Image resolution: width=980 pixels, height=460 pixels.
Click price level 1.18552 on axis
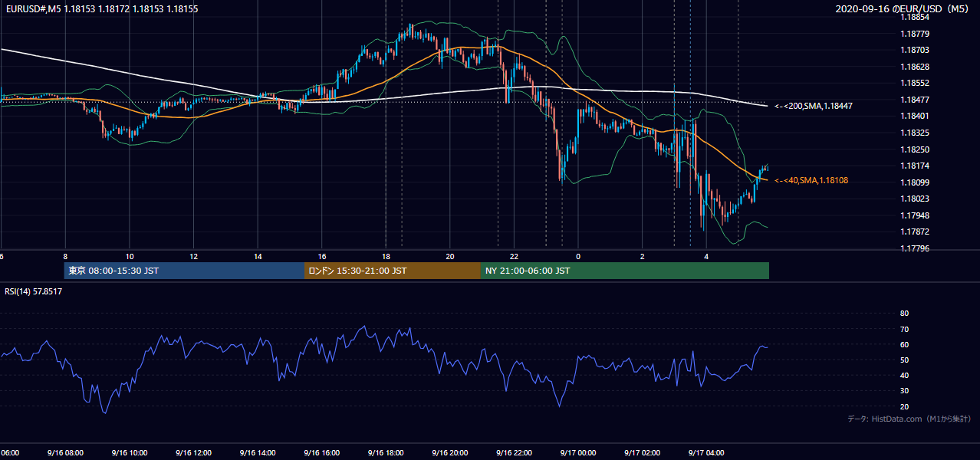click(x=915, y=83)
